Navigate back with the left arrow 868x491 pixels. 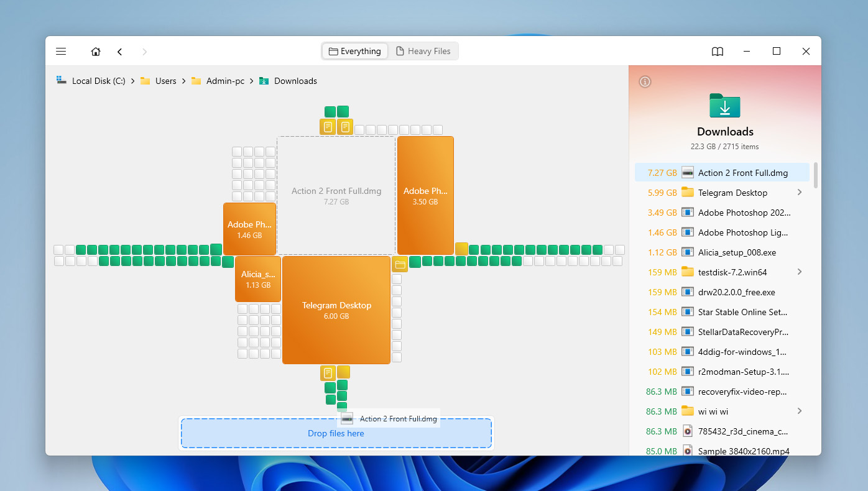120,52
